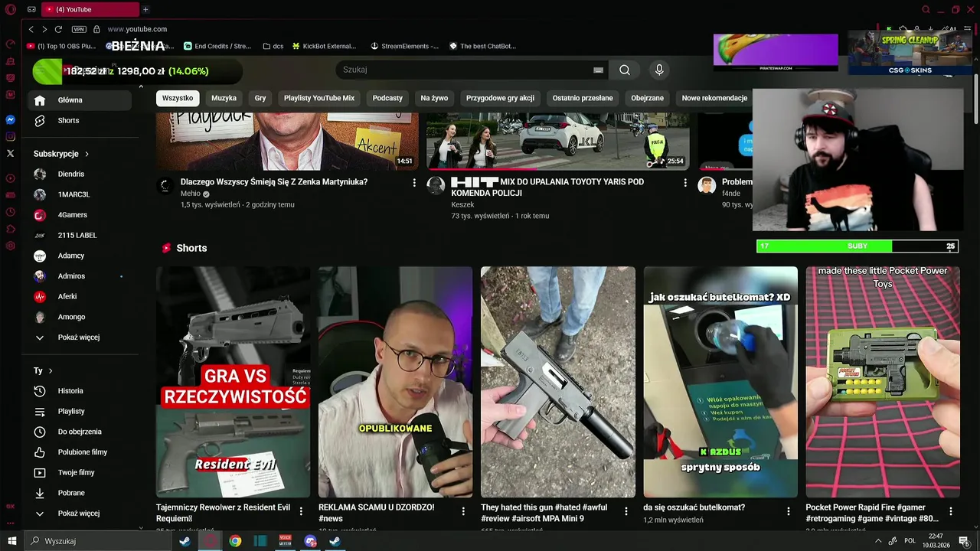
Task: Open Shorts in YouTube sidebar
Action: pos(80,120)
